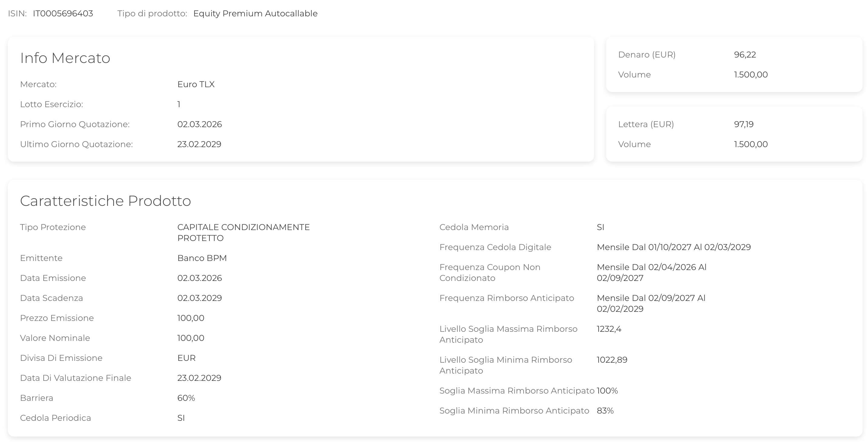Click the Volume value under Lettera
Image resolution: width=868 pixels, height=442 pixels.
point(751,144)
